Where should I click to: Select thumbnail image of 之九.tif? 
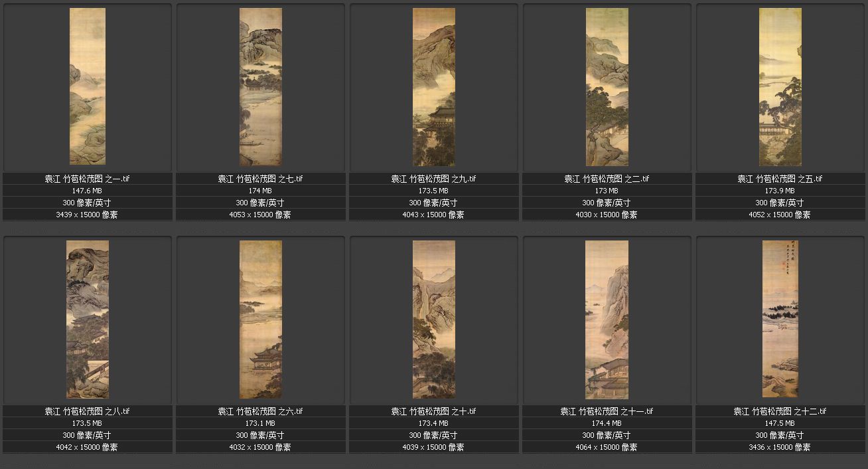pos(433,86)
